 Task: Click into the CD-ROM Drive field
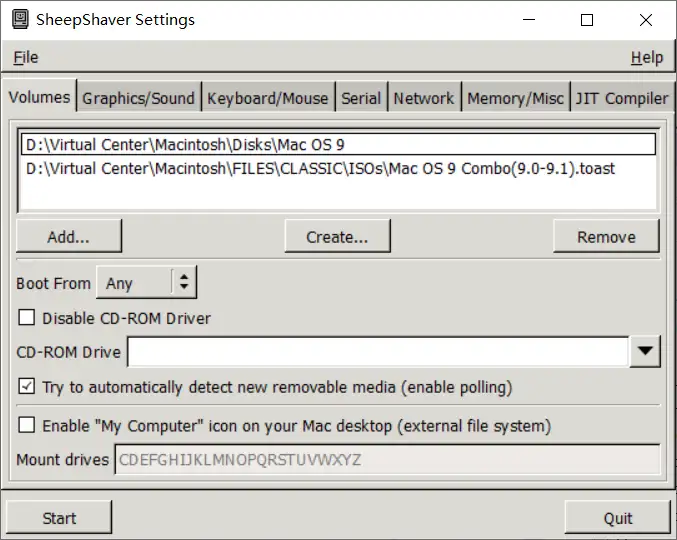[378, 352]
